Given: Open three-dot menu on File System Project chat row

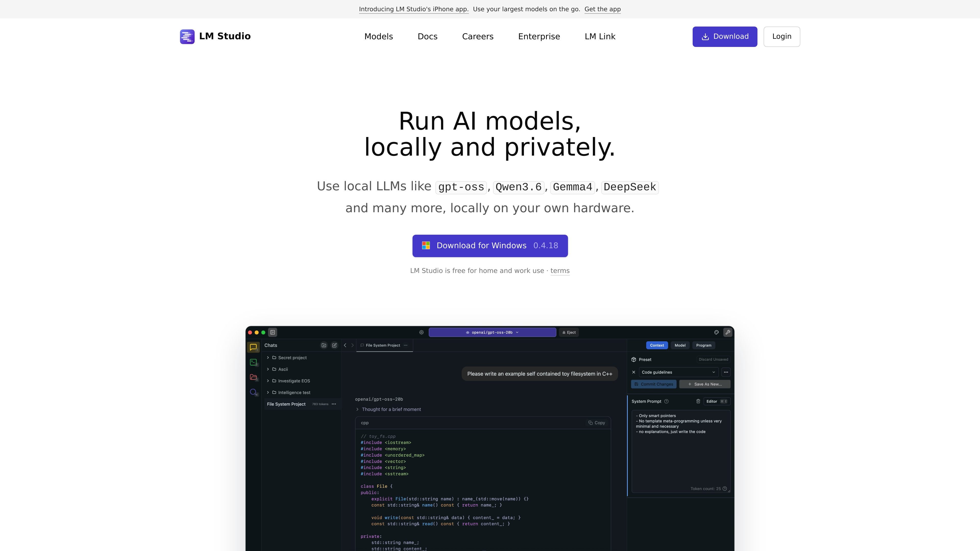Looking at the screenshot, I should coord(334,404).
